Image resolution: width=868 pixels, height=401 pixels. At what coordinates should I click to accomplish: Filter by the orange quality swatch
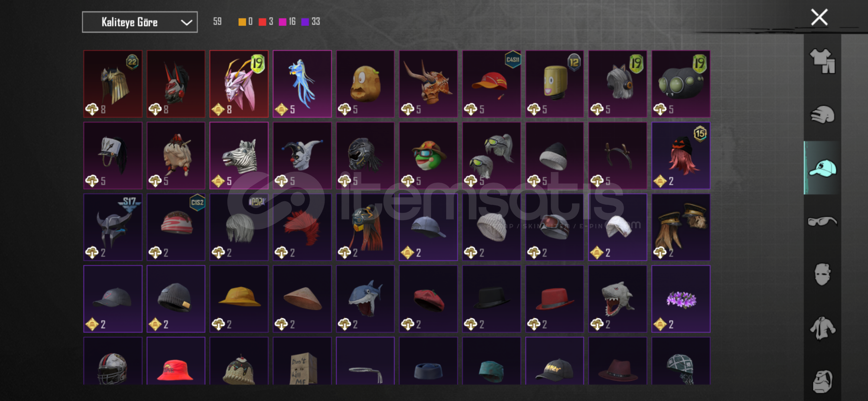click(x=242, y=22)
